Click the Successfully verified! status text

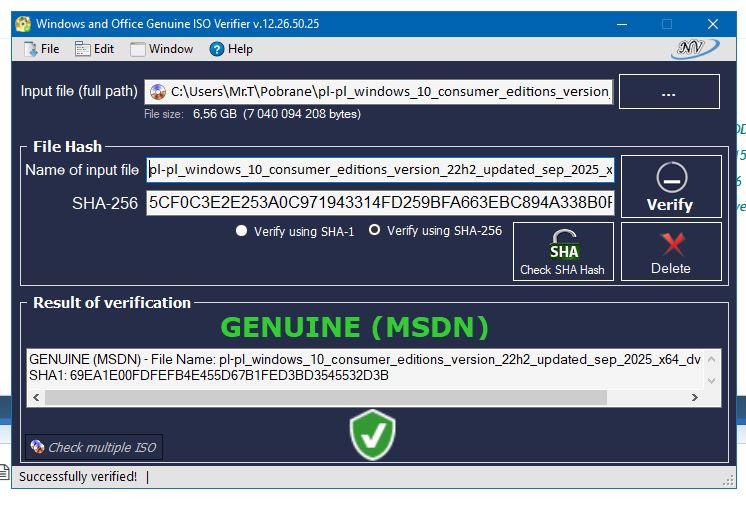(x=78, y=477)
